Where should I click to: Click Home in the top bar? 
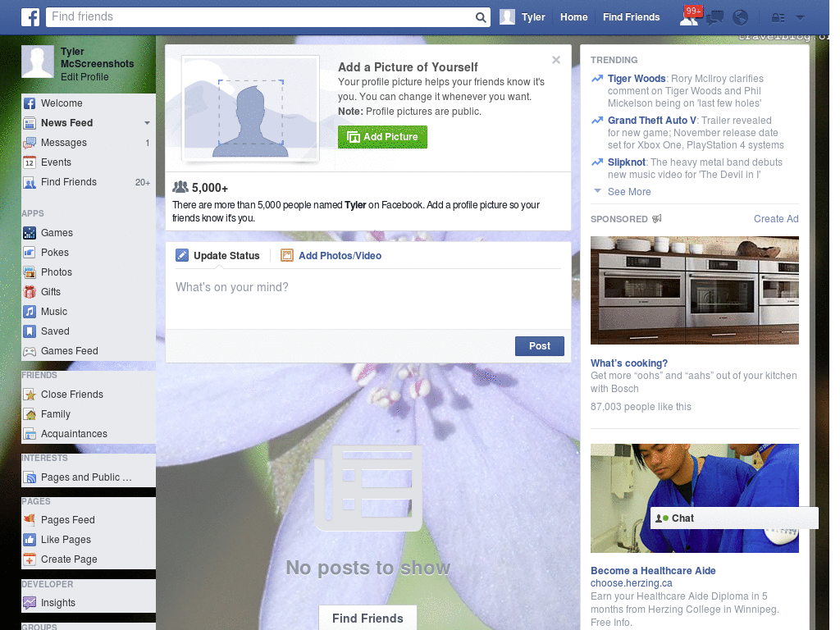coord(573,17)
